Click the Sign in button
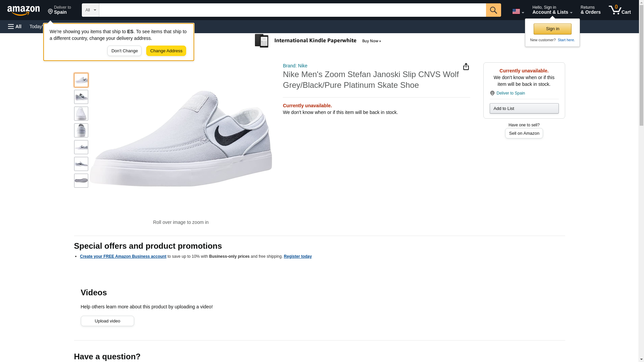This screenshot has height=362, width=644. pyautogui.click(x=552, y=29)
